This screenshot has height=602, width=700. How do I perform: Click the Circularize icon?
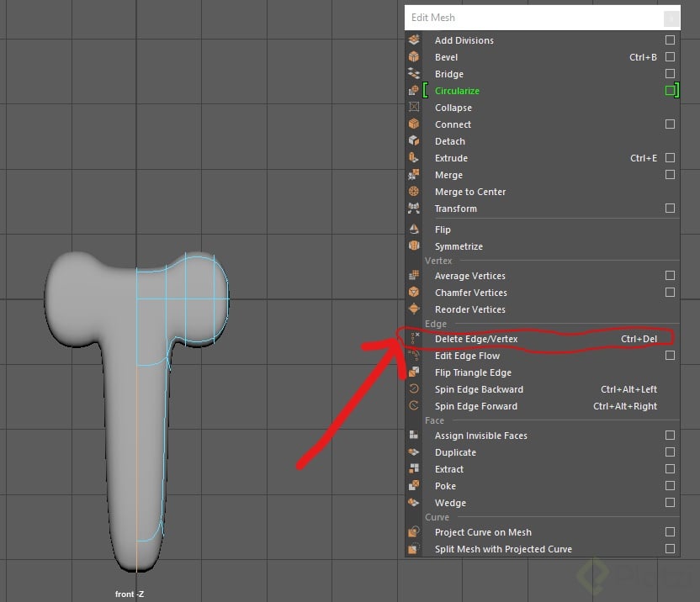[x=414, y=91]
